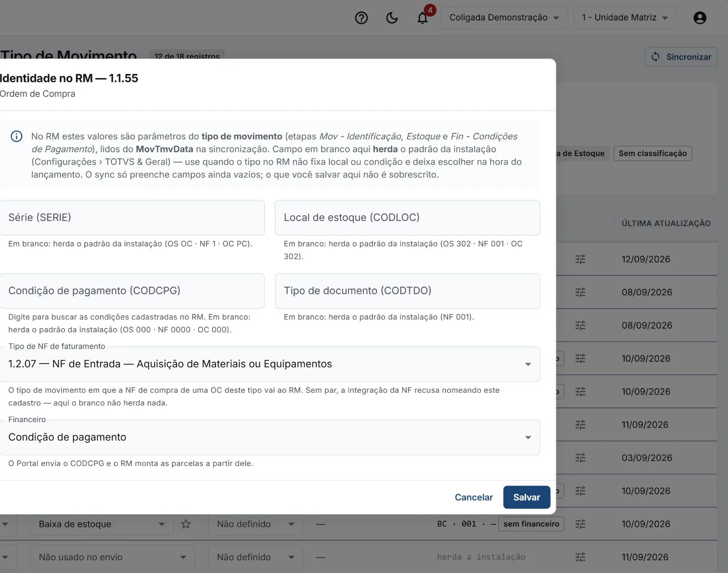Focus Condição de pagamento (CODCPG) field

pos(132,291)
